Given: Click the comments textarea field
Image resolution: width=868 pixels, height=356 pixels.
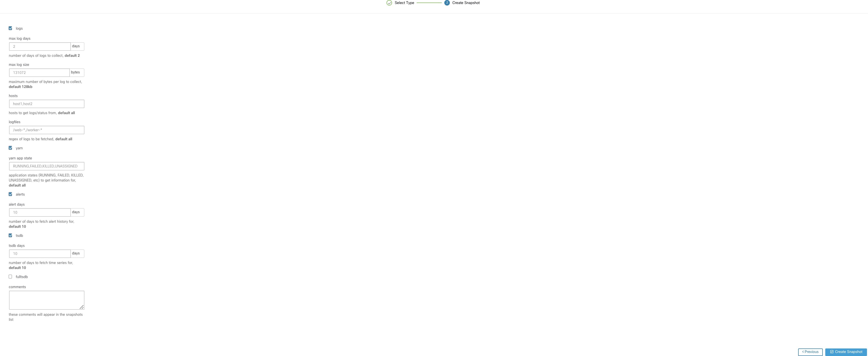Looking at the screenshot, I should (x=46, y=299).
